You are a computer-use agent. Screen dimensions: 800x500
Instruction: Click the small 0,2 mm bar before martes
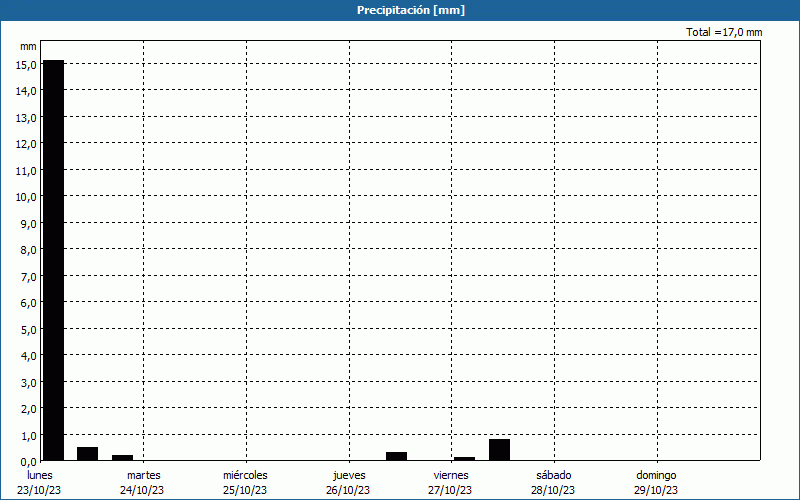122,458
